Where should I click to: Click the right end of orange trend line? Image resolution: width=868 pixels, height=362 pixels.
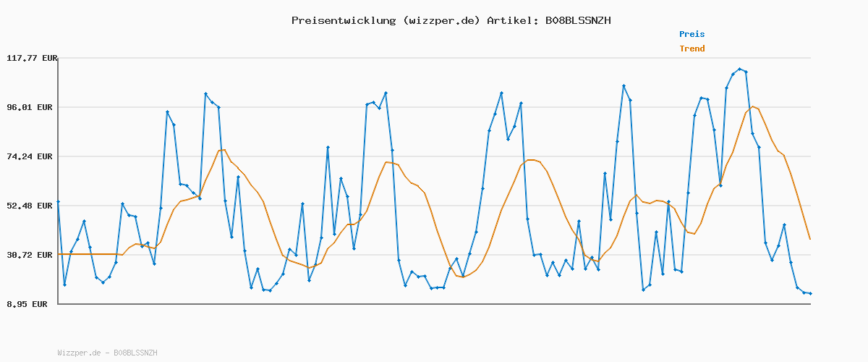point(810,239)
